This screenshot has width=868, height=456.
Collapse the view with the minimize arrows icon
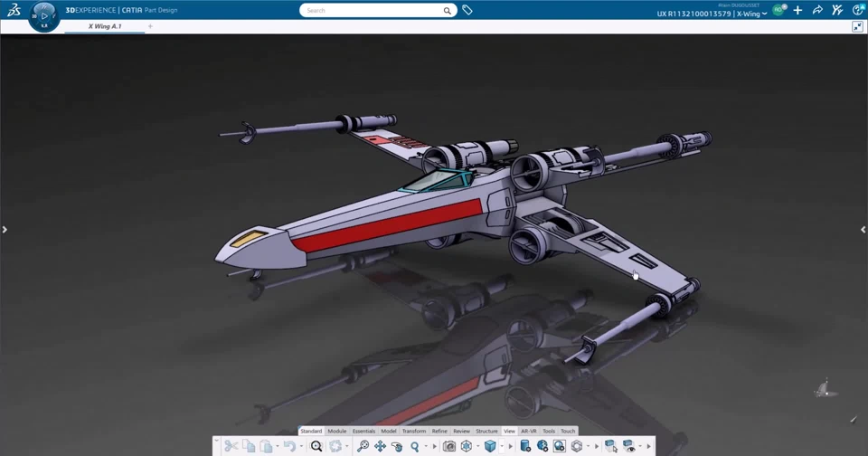857,26
